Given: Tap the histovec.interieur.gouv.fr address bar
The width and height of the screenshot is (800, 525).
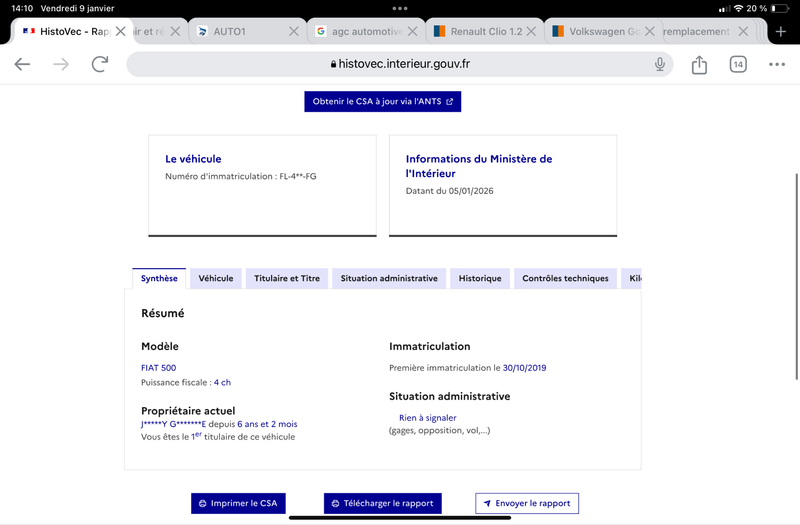Looking at the screenshot, I should coord(400,64).
